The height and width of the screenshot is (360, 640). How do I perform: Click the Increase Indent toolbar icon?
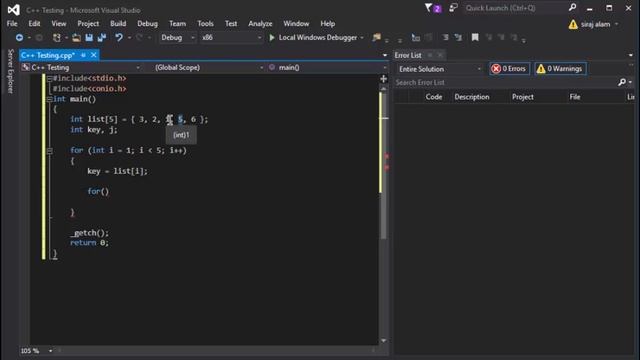tap(458, 38)
